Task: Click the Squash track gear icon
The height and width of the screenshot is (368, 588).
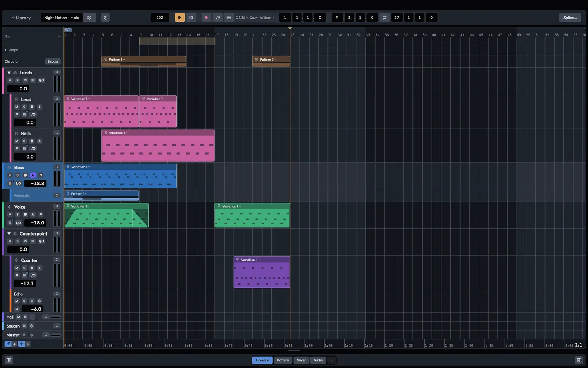Action: coord(31,326)
